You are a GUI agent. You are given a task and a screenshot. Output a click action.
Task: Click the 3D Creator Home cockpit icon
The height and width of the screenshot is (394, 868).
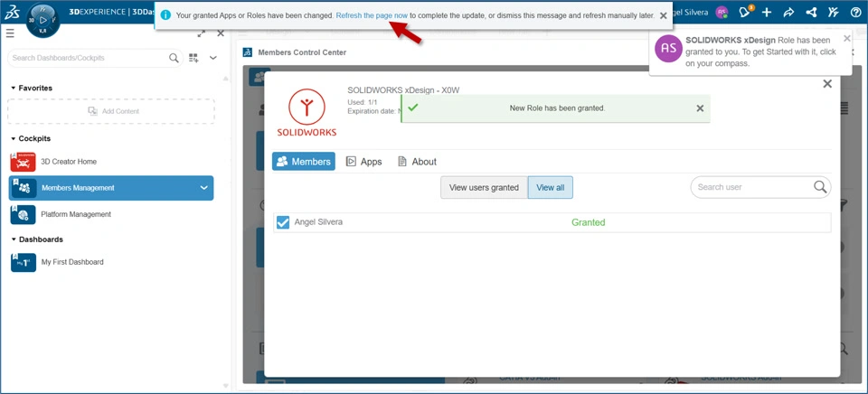24,162
